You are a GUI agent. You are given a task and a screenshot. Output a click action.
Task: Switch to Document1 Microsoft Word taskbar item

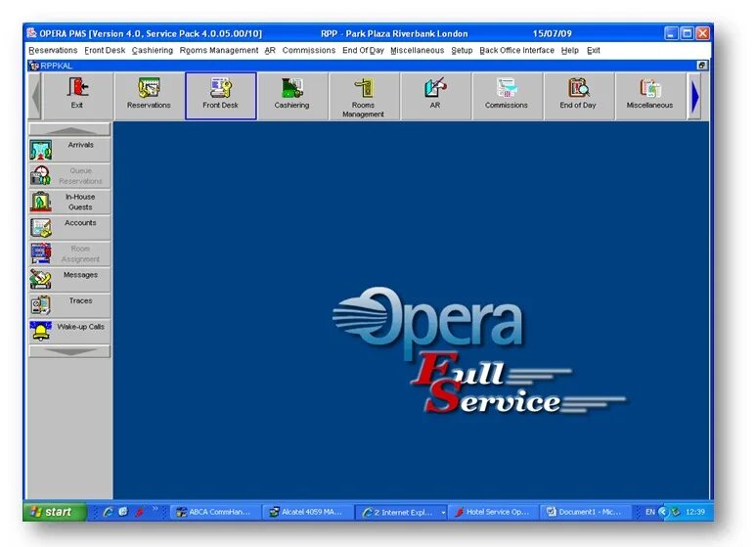pos(585,513)
